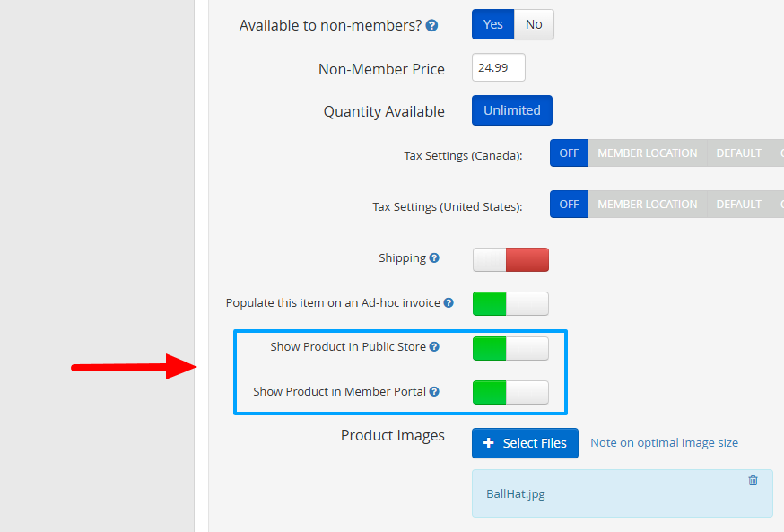784x532 pixels.
Task: Delete BallHat.jpg using trash icon
Action: click(753, 481)
